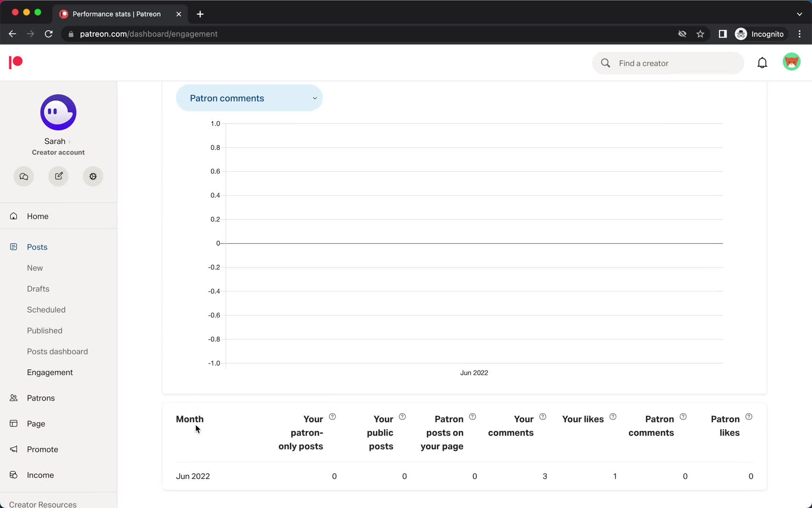Select the Engagement menu item
The width and height of the screenshot is (812, 508).
(x=49, y=372)
